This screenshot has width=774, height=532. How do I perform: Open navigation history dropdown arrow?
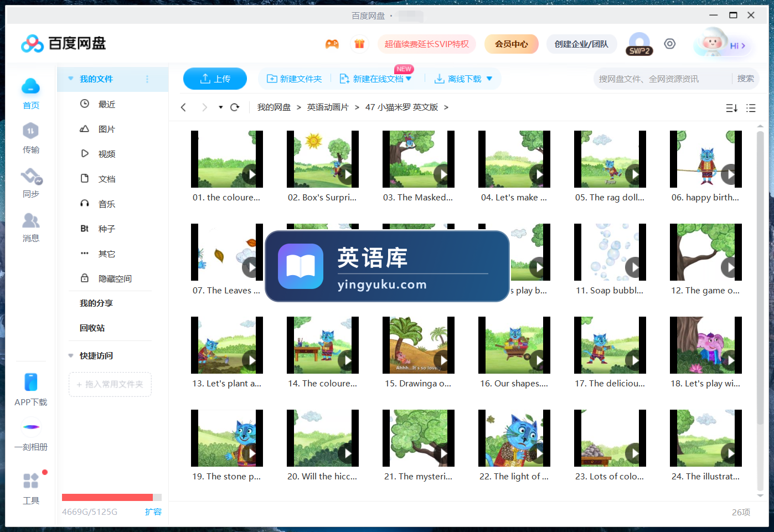click(x=220, y=107)
